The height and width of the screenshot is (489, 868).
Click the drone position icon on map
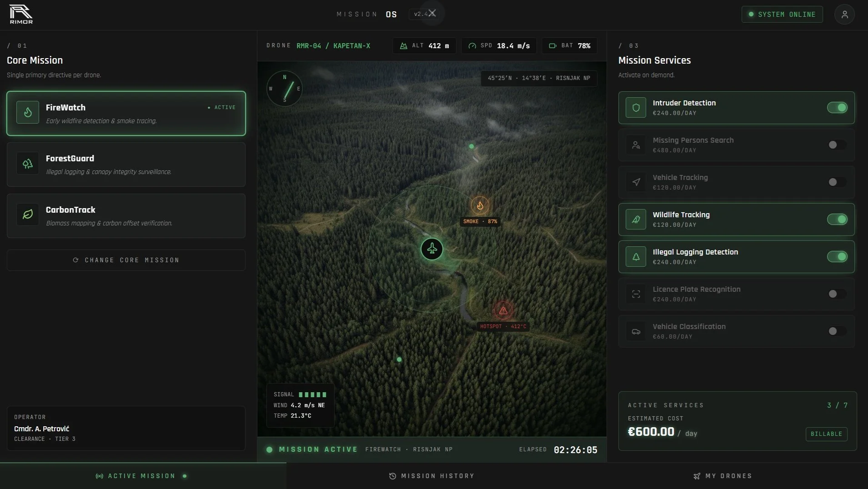click(432, 249)
